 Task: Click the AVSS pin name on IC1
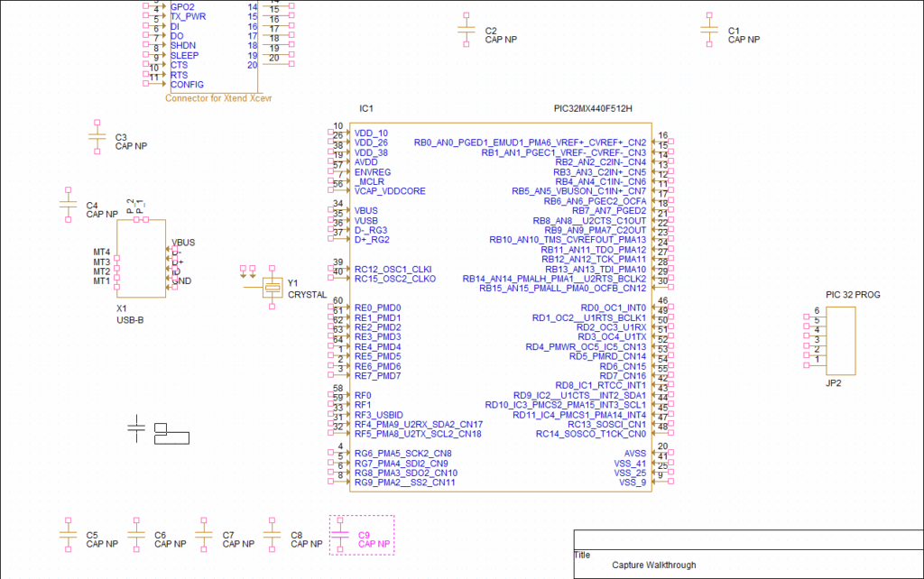pyautogui.click(x=635, y=453)
